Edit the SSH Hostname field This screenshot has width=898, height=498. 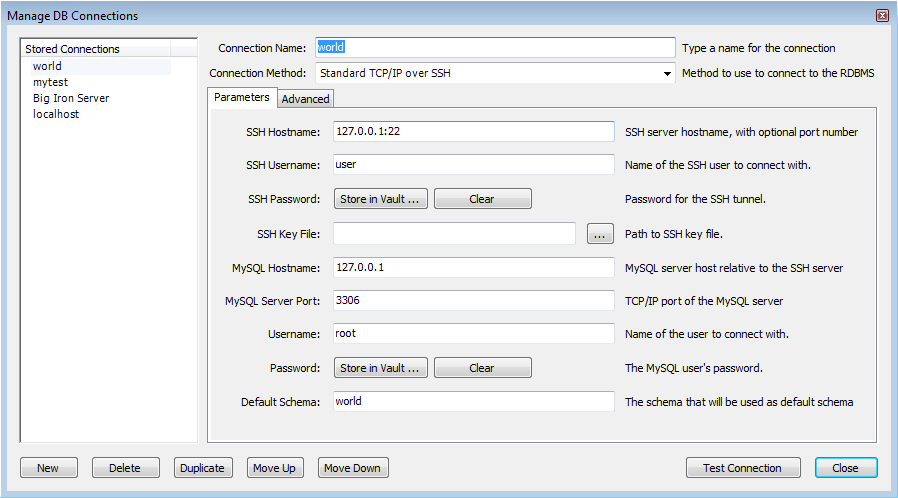[474, 132]
